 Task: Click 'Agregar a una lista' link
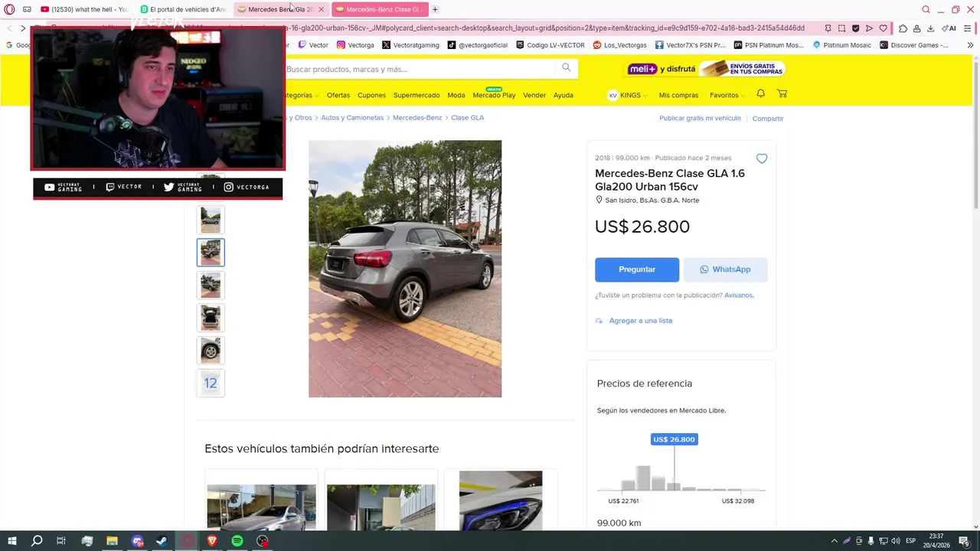pyautogui.click(x=640, y=321)
